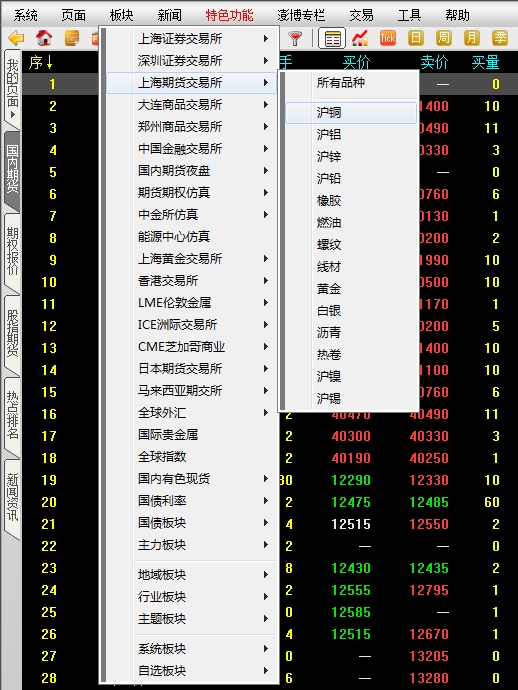Select the monthly (月) period icon

point(471,38)
